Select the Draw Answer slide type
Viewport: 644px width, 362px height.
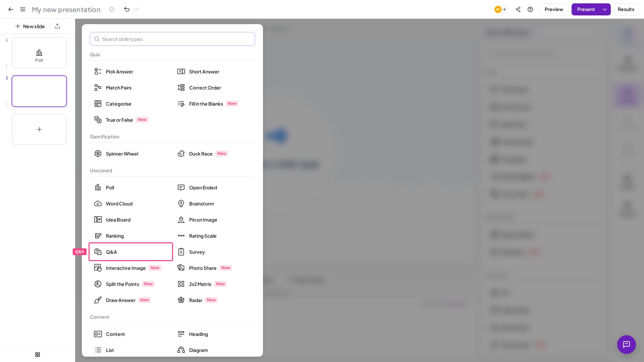pos(131,300)
